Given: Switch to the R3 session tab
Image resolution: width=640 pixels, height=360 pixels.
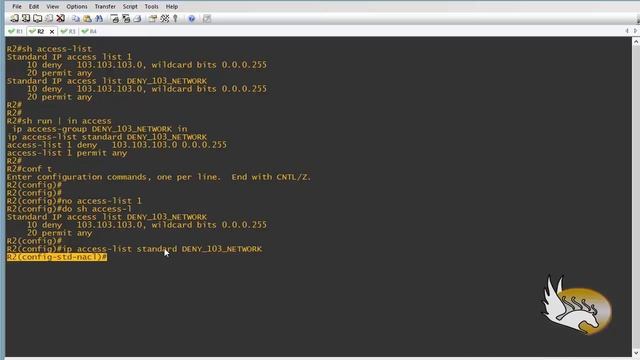Looking at the screenshot, I should click(68, 31).
